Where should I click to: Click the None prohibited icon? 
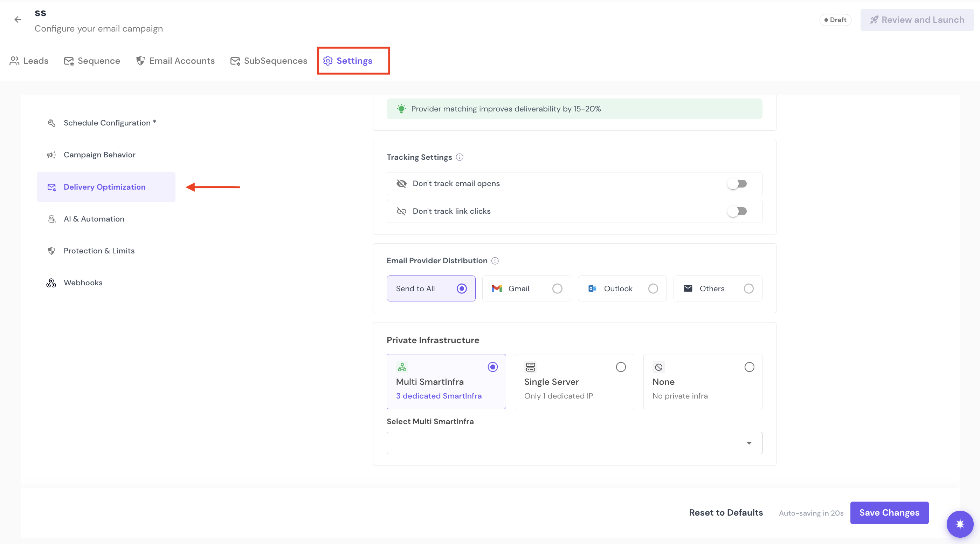[658, 367]
